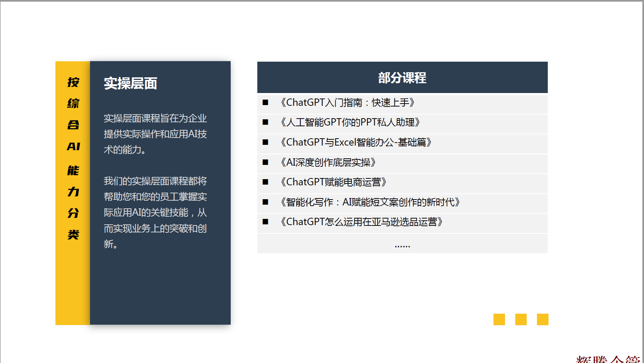The height and width of the screenshot is (363, 644).
Task: Click the ellipsis row under the course list
Action: [402, 244]
